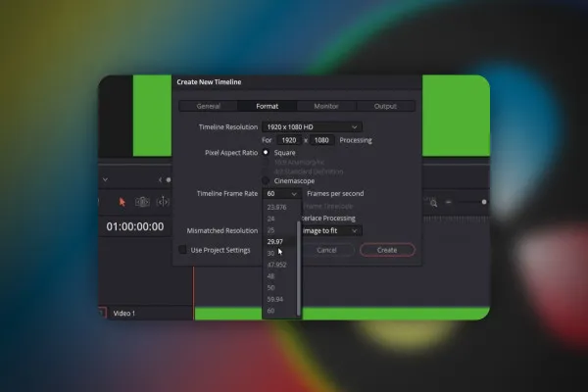Click the Cancel button
The height and width of the screenshot is (392, 588).
326,250
